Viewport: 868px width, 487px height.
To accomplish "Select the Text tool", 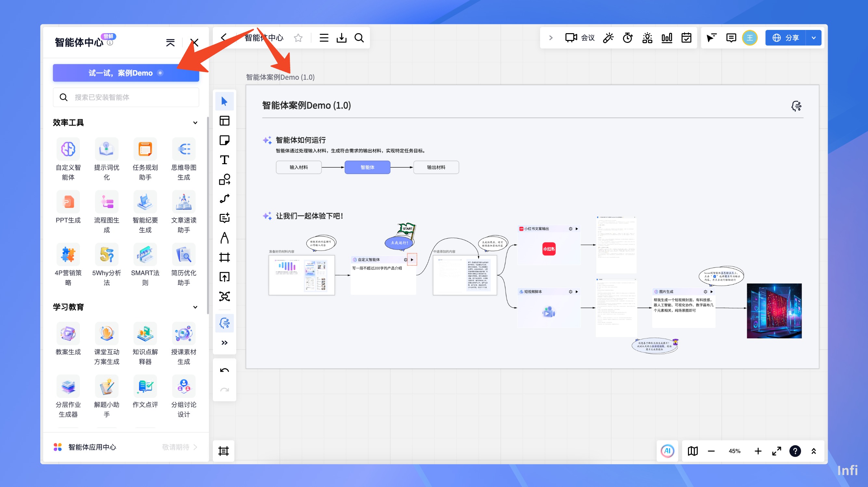I will pyautogui.click(x=225, y=160).
